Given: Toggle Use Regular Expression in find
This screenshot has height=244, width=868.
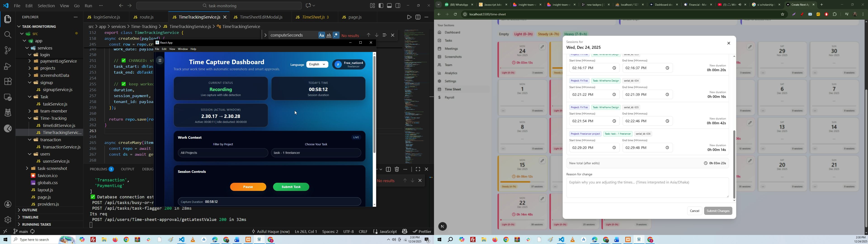Looking at the screenshot, I should [336, 35].
